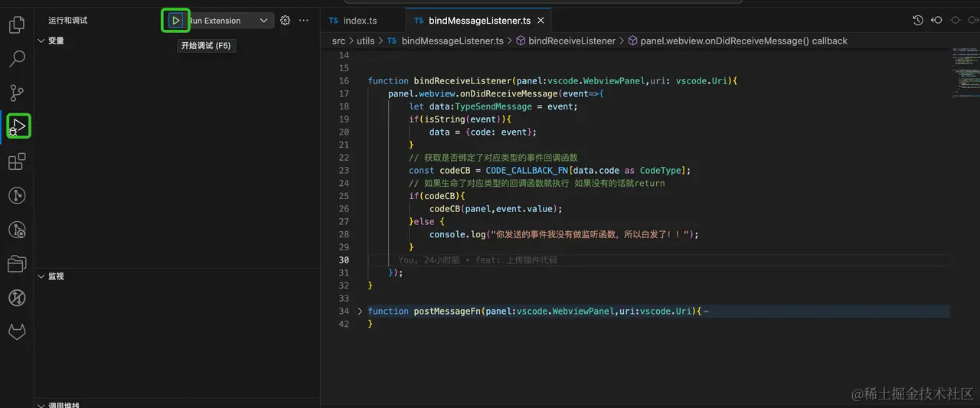Image resolution: width=980 pixels, height=408 pixels.
Task: Open the Run Extension configuration dropdown
Action: [x=229, y=21]
